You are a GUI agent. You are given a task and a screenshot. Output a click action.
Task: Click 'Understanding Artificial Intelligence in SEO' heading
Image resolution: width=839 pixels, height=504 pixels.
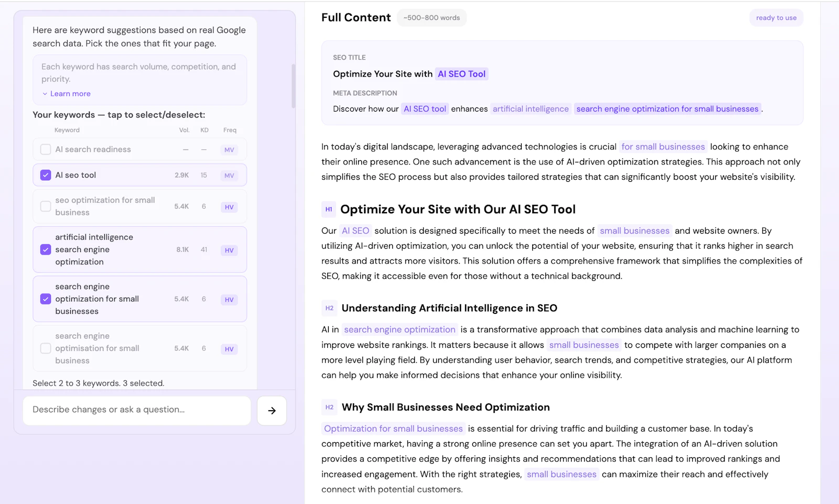tap(449, 308)
